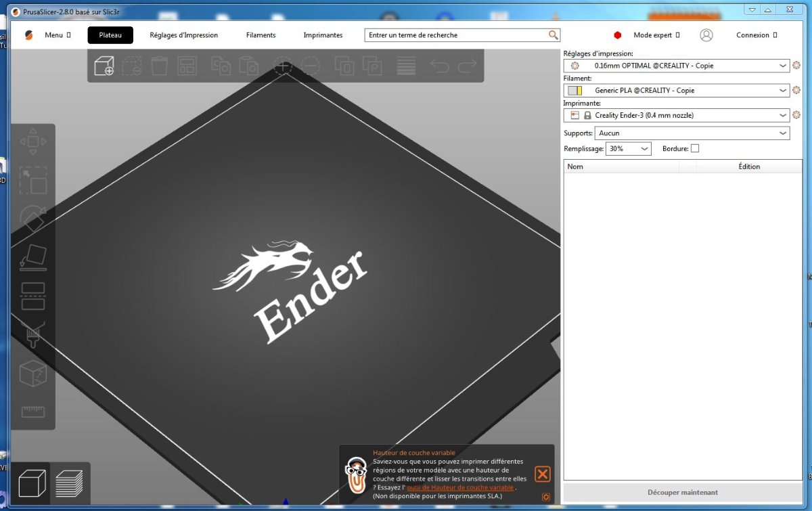Viewport: 812px width, 511px height.
Task: Click the Split to objects icon
Action: tap(344, 66)
